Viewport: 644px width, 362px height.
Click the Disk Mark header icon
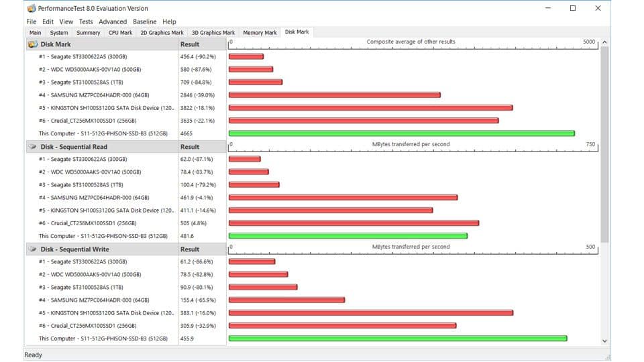pos(32,44)
